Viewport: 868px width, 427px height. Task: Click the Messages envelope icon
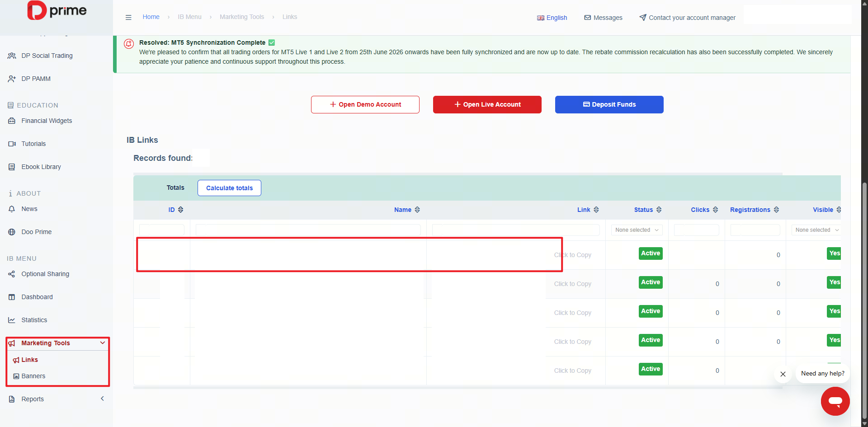[x=587, y=18]
